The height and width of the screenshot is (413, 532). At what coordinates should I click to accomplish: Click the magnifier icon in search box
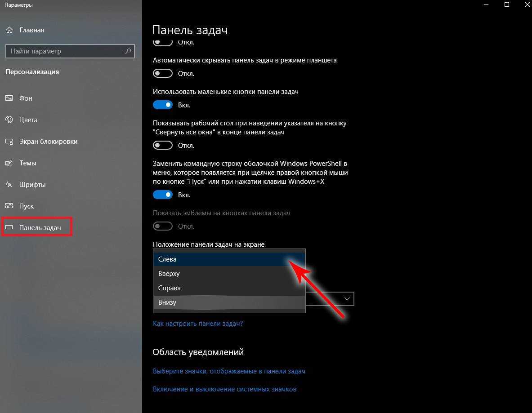click(128, 51)
